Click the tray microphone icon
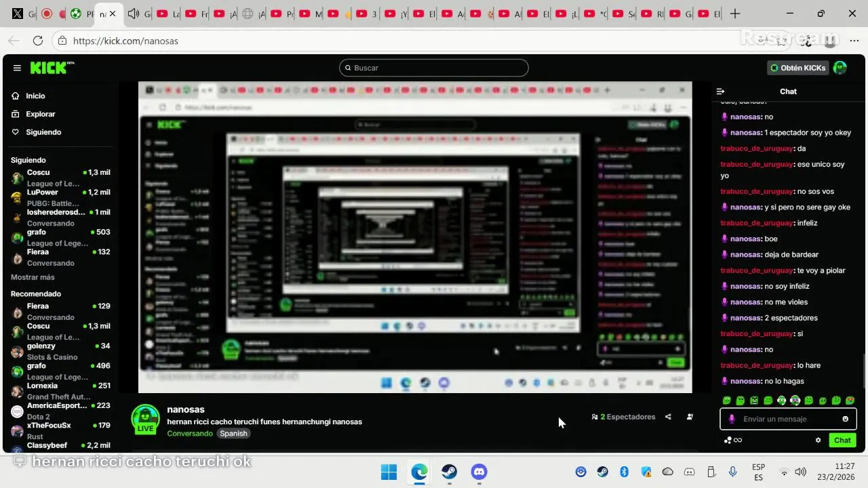The width and height of the screenshot is (868, 488). click(732, 472)
